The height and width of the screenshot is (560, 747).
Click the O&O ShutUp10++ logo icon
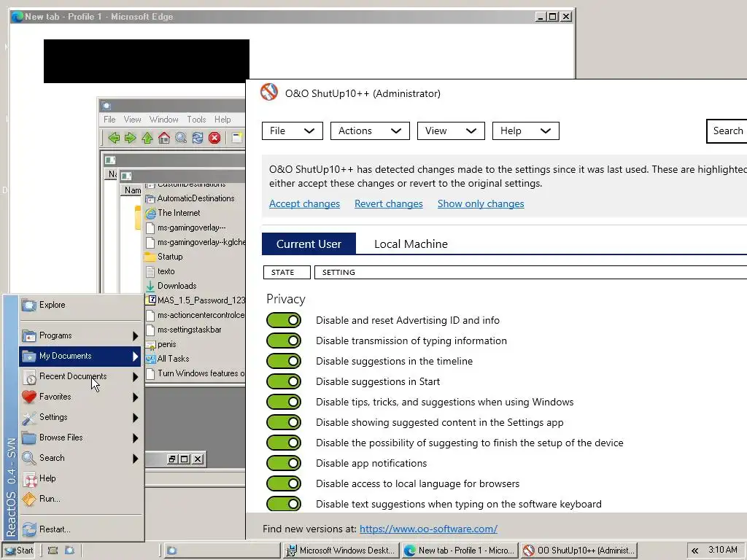269,92
